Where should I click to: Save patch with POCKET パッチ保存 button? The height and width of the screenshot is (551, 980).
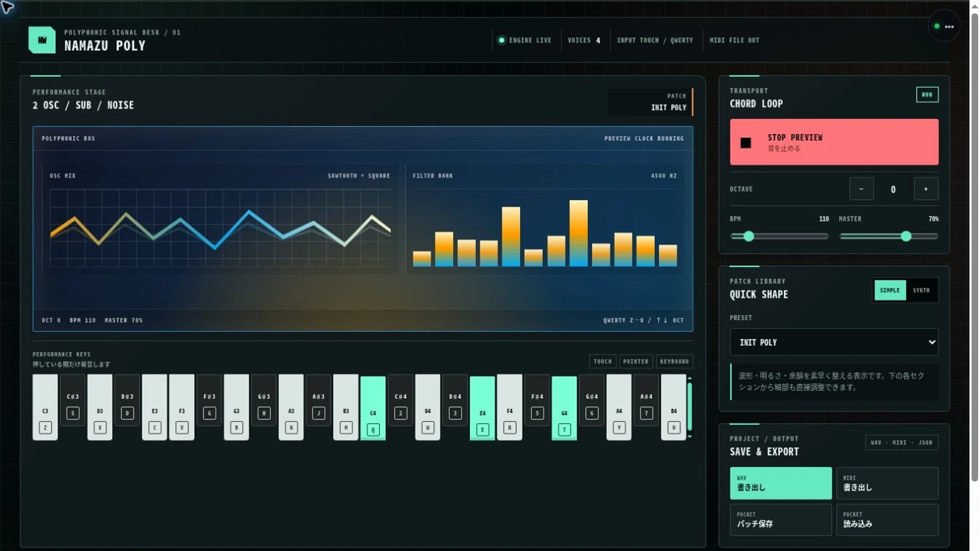(780, 520)
